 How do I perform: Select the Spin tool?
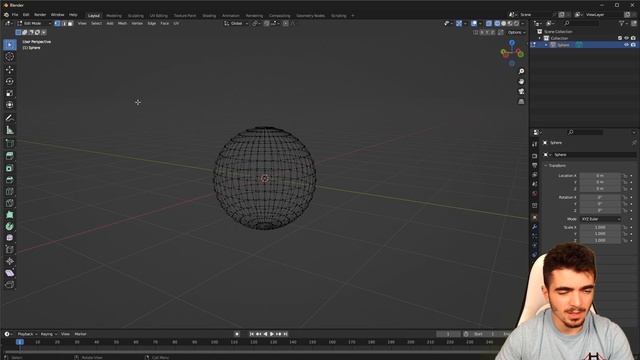coord(10,226)
